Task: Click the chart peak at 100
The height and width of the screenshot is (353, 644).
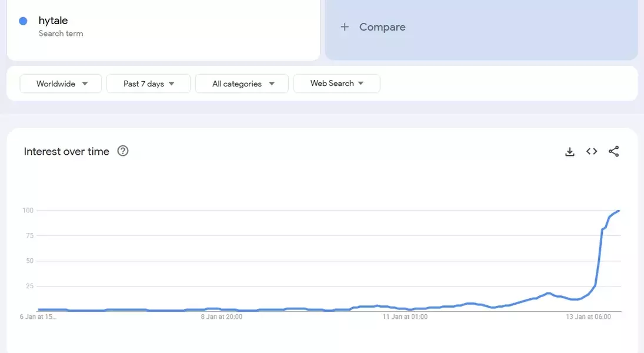Action: coord(619,211)
